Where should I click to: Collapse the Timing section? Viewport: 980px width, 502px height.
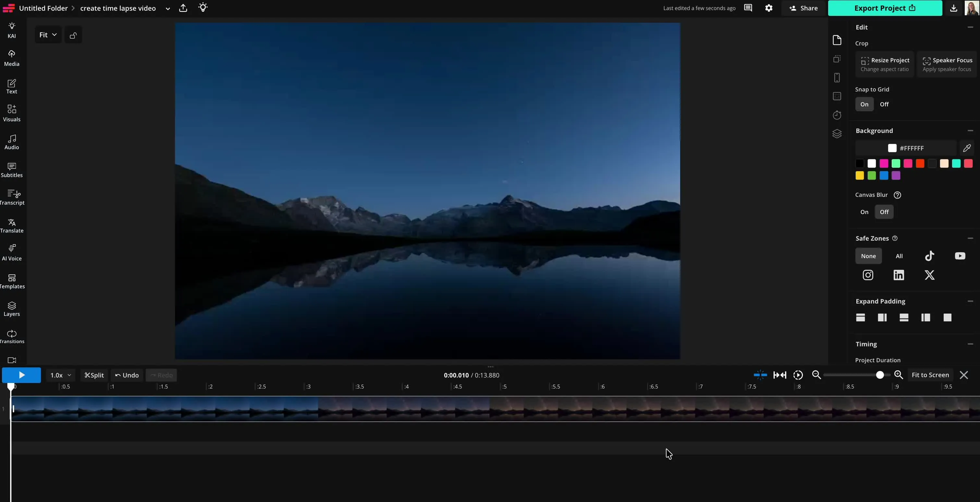[x=970, y=344]
